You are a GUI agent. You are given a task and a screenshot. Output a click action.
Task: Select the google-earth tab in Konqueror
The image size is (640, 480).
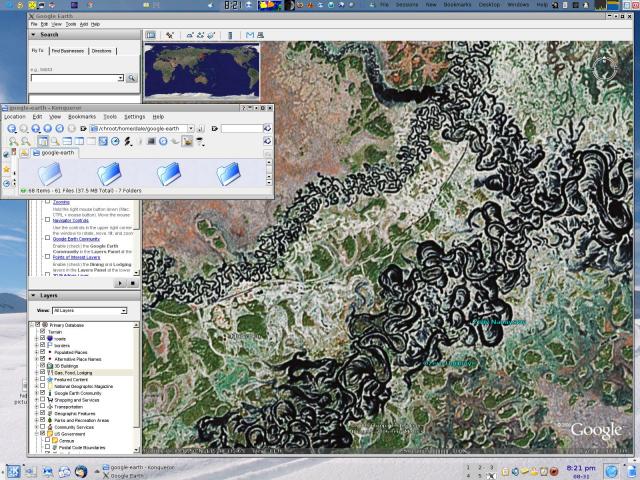coord(54,153)
